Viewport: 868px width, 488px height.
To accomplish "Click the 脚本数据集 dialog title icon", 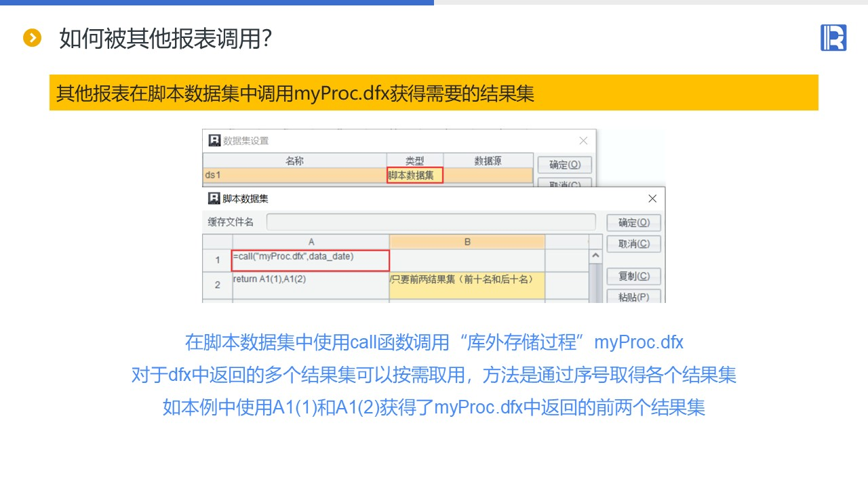I will [x=214, y=199].
